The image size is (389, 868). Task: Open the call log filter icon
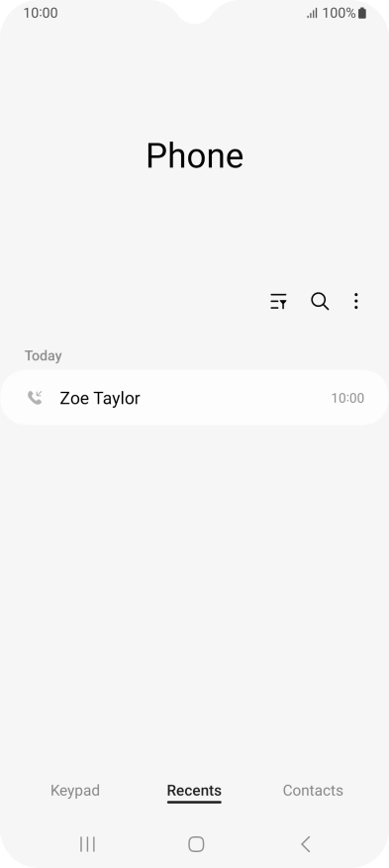(278, 301)
